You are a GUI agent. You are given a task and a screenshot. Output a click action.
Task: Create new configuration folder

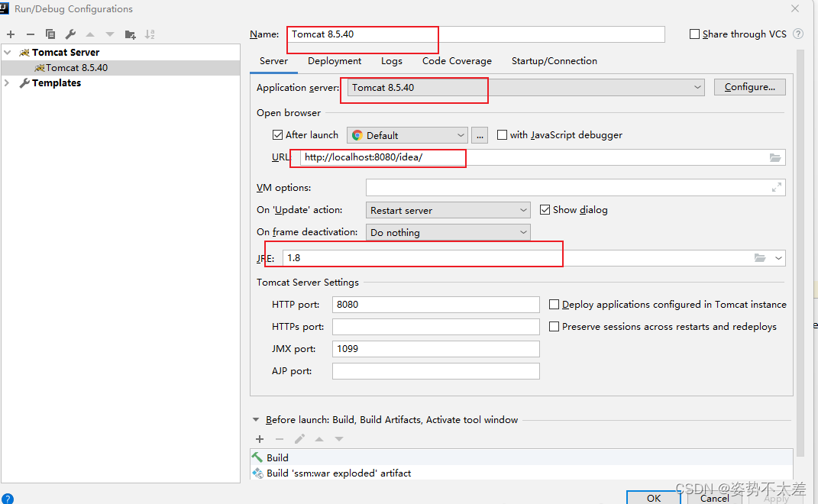[130, 34]
